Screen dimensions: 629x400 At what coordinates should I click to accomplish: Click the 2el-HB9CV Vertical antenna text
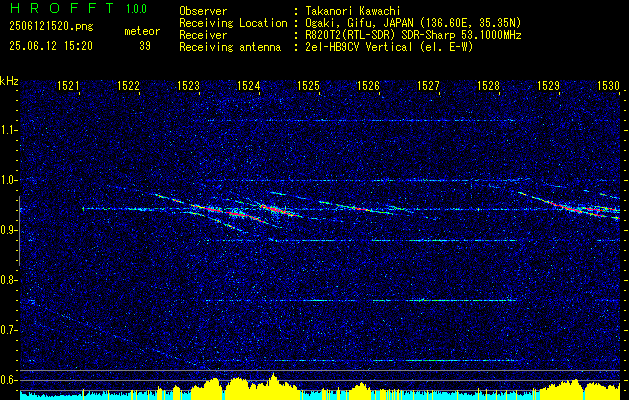(390, 47)
